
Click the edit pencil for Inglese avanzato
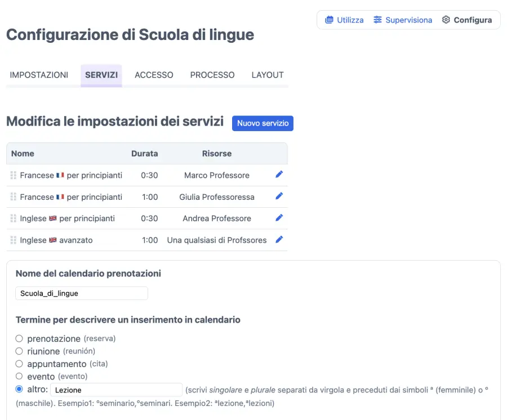[279, 240]
